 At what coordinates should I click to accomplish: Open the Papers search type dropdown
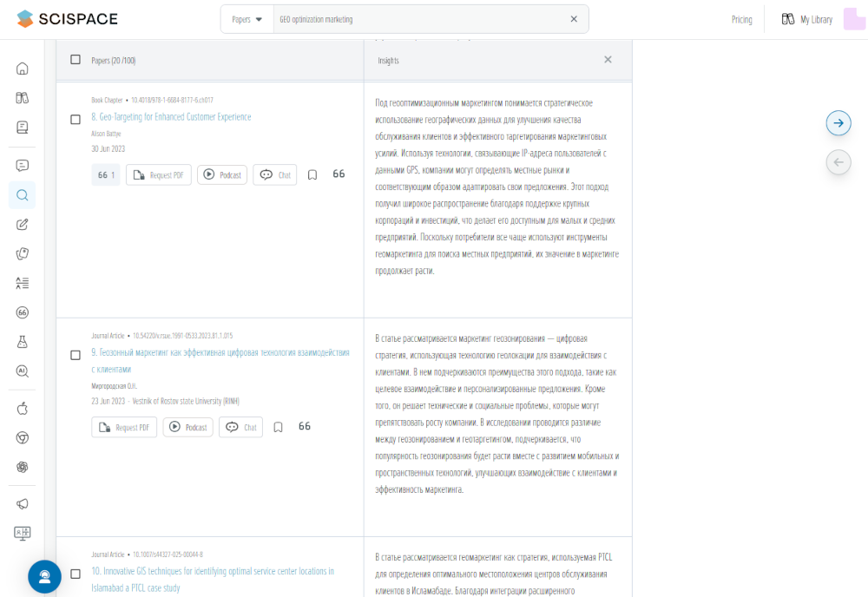tap(247, 19)
